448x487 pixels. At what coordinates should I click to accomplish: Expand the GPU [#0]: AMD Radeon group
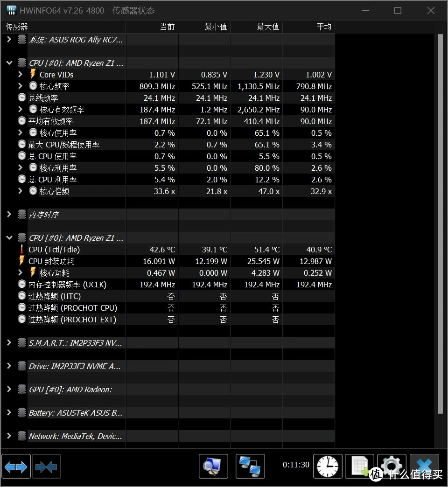(x=9, y=389)
